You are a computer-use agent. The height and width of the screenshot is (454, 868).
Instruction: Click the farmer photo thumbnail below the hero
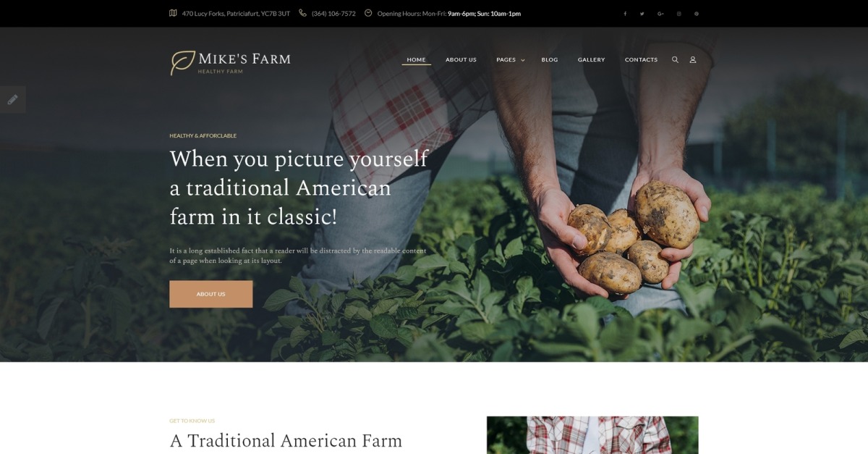click(592, 434)
